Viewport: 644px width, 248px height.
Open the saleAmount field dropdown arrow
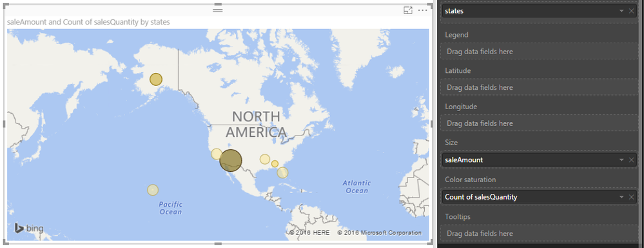(x=622, y=160)
